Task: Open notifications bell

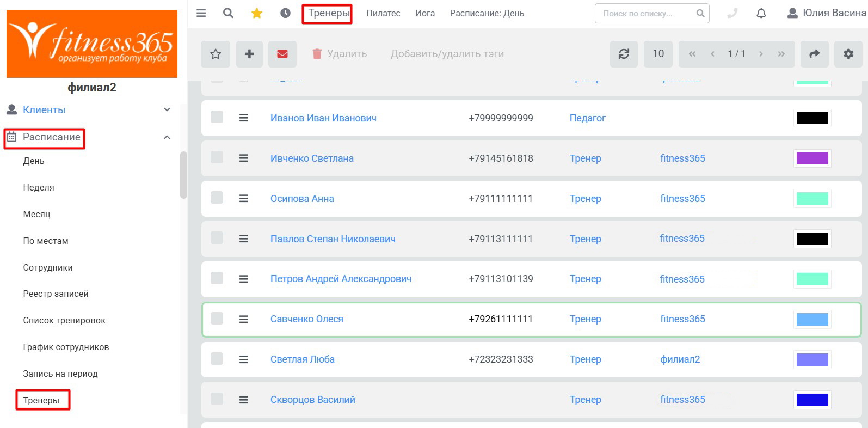Action: coord(761,13)
